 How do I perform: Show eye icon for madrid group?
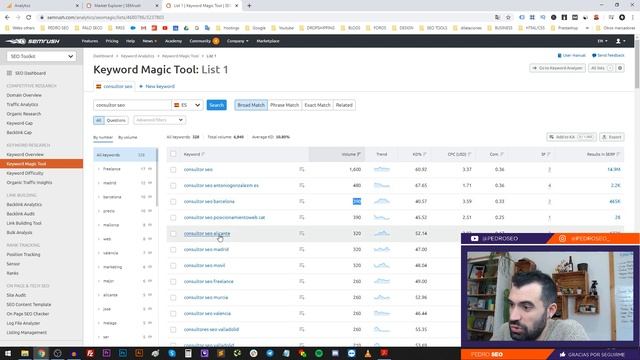pos(150,183)
